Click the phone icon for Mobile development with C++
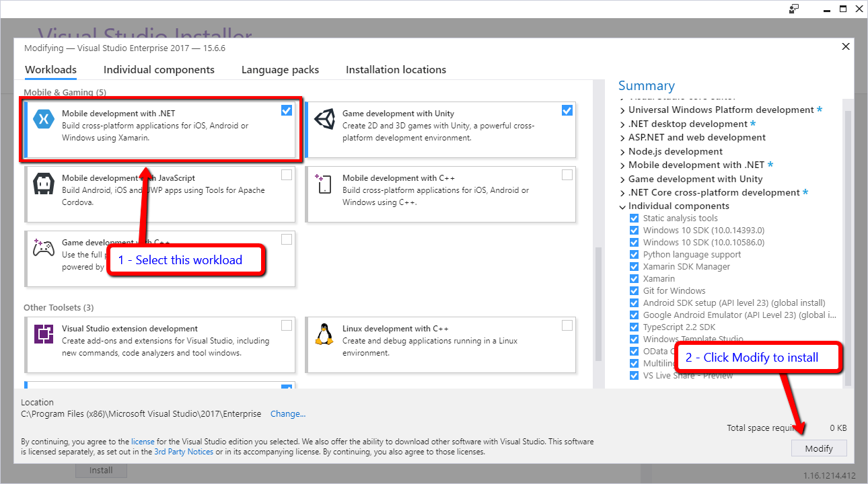868x484 pixels. [324, 184]
